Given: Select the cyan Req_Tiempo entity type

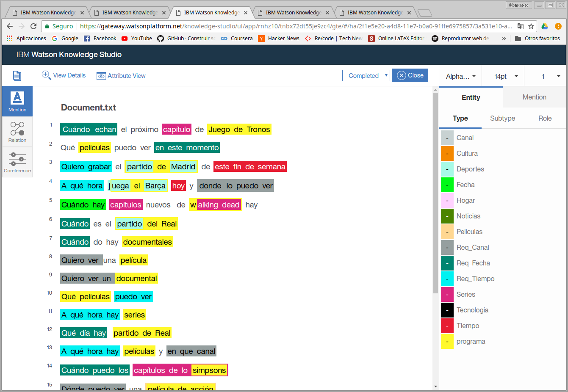Looking at the screenshot, I should tap(447, 279).
